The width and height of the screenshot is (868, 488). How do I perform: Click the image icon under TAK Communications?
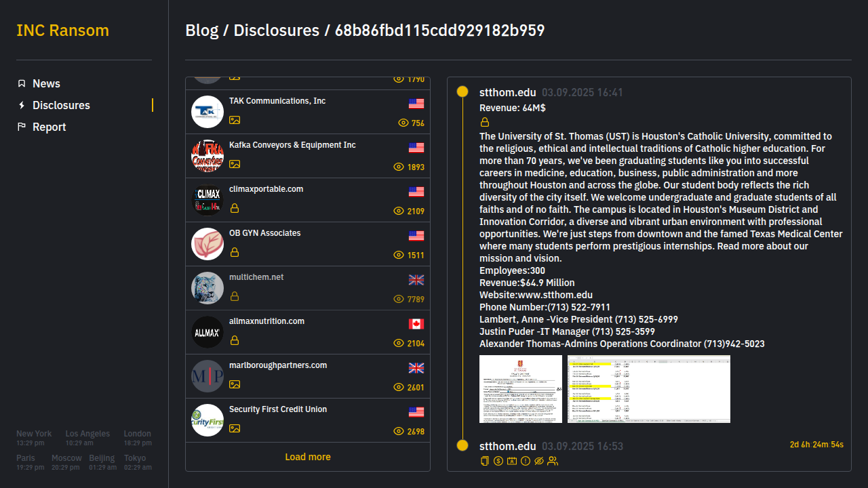[235, 120]
